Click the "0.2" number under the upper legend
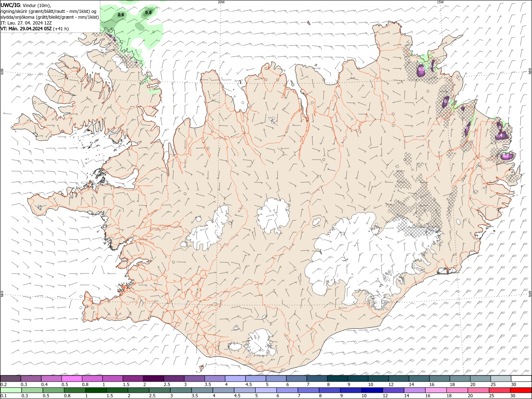Image resolution: width=532 pixels, height=399 pixels. tap(3, 384)
